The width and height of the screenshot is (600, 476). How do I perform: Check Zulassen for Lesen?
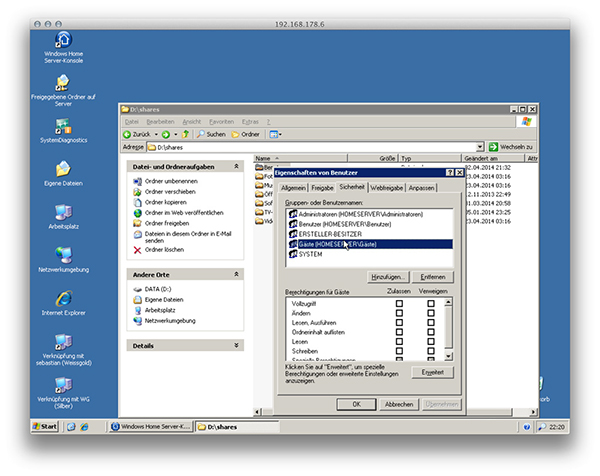pyautogui.click(x=399, y=341)
